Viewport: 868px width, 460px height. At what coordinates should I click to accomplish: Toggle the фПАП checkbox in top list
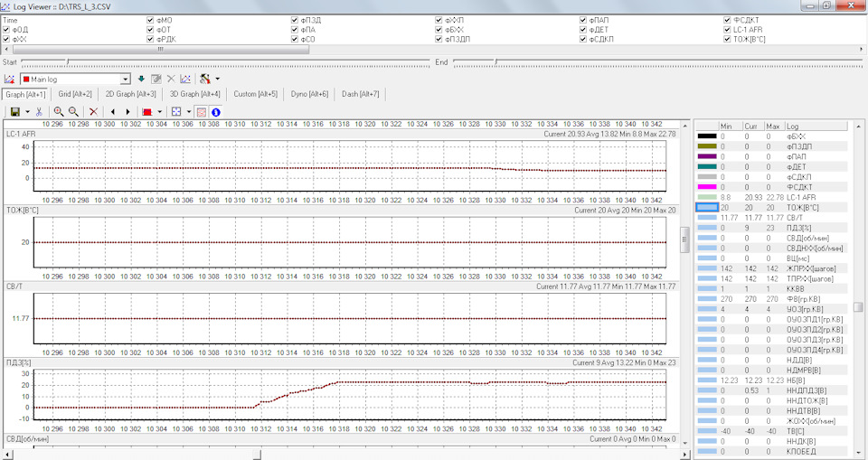point(583,20)
